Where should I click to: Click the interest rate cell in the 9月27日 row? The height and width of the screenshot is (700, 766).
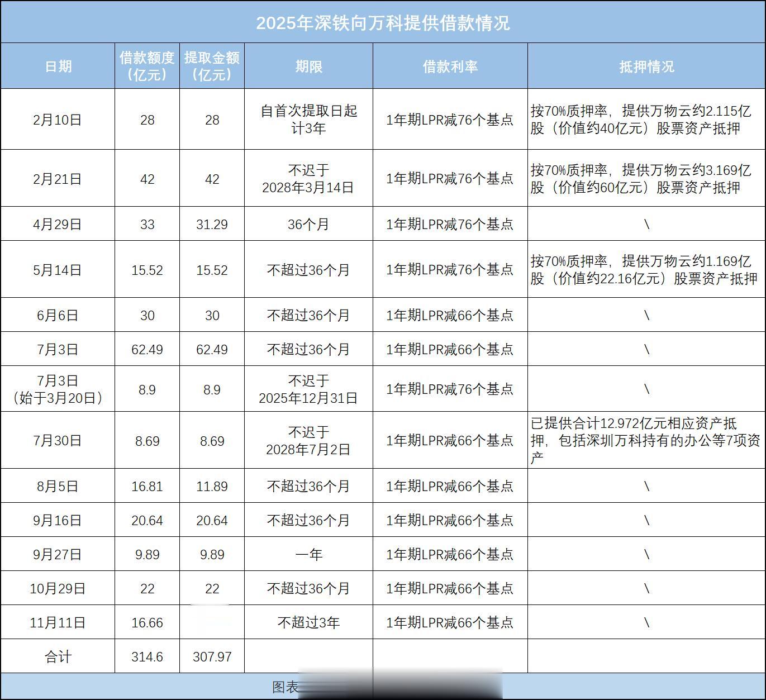[x=450, y=554]
